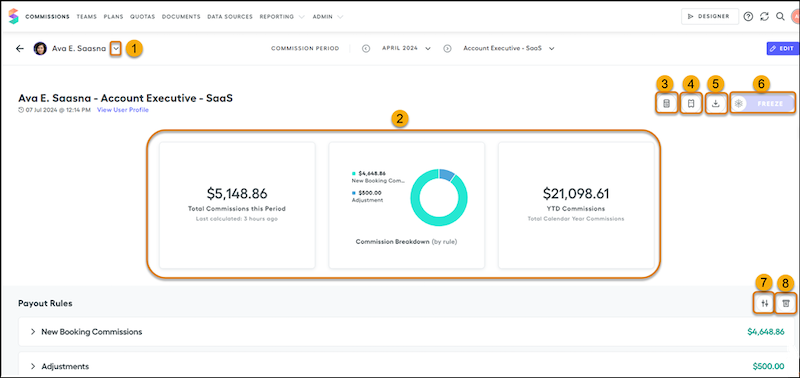Open the search magnifier icon

pos(780,16)
